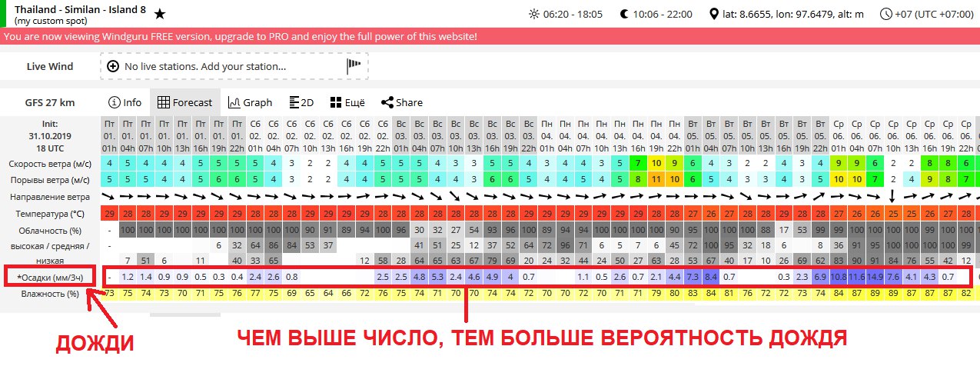Click precipitation cell 11.6

(x=856, y=276)
